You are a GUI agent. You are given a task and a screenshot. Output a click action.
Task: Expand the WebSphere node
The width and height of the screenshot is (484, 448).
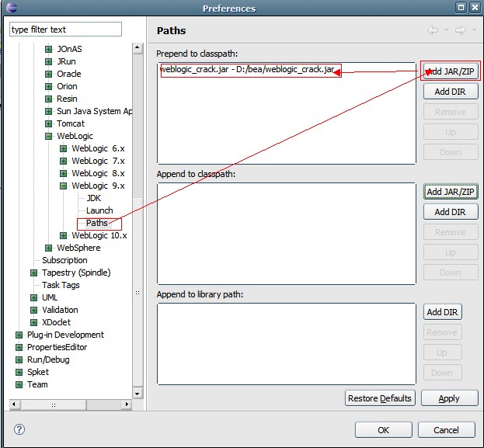click(48, 248)
